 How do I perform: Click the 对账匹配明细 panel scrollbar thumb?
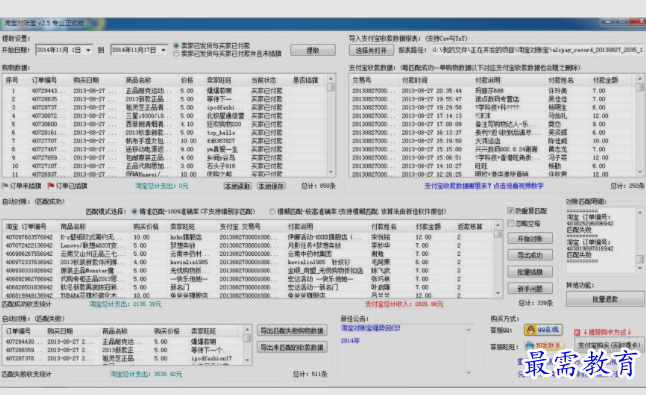pos(639,259)
